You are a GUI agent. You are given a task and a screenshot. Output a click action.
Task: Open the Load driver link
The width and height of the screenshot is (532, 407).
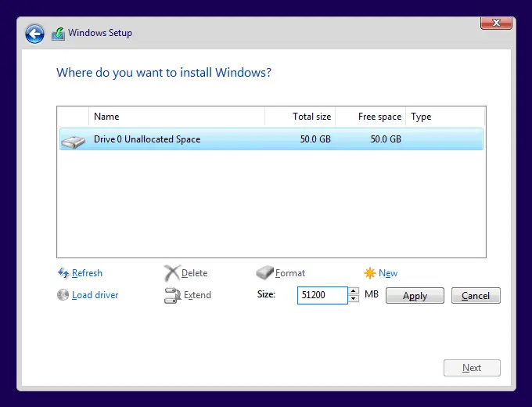[x=95, y=295]
